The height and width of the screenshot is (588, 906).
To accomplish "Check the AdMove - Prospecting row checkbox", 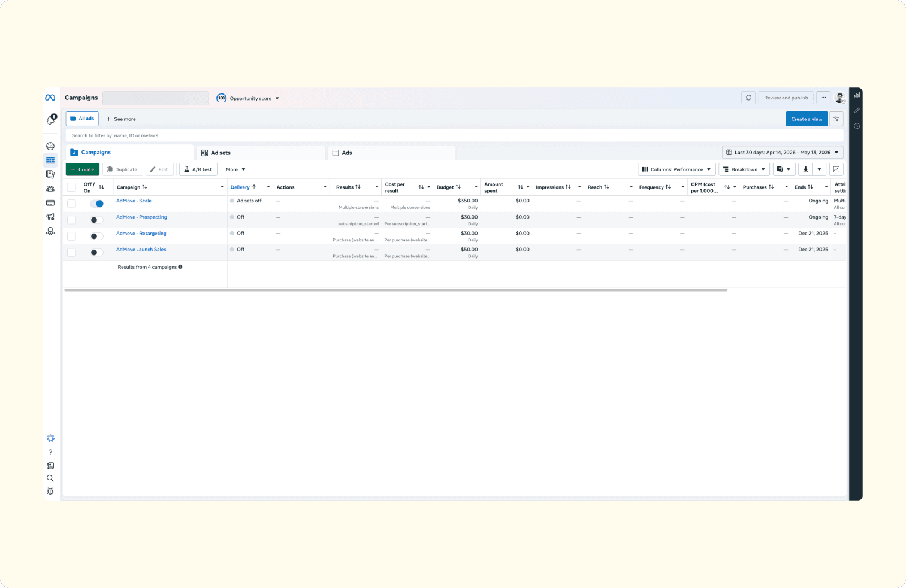I will coord(71,220).
